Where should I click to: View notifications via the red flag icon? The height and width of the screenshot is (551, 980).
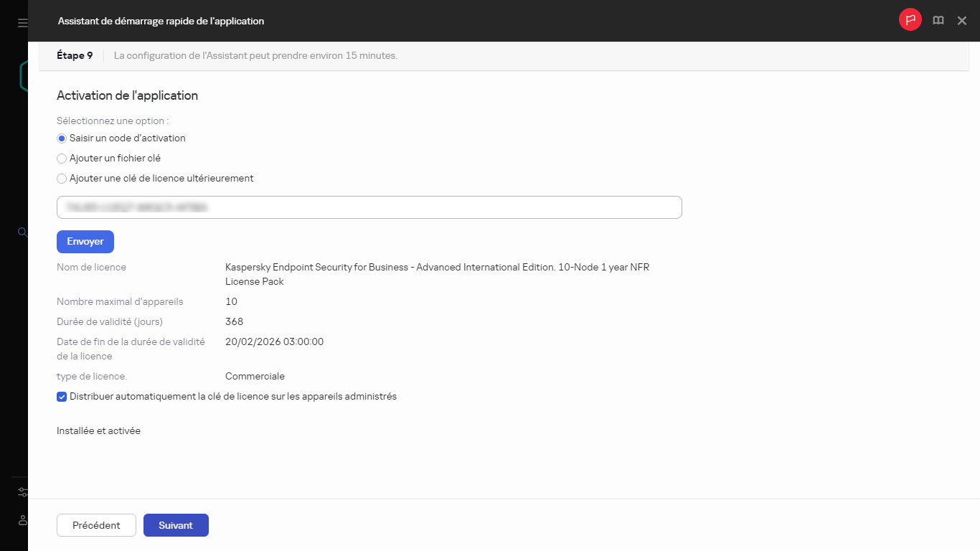[x=910, y=19]
